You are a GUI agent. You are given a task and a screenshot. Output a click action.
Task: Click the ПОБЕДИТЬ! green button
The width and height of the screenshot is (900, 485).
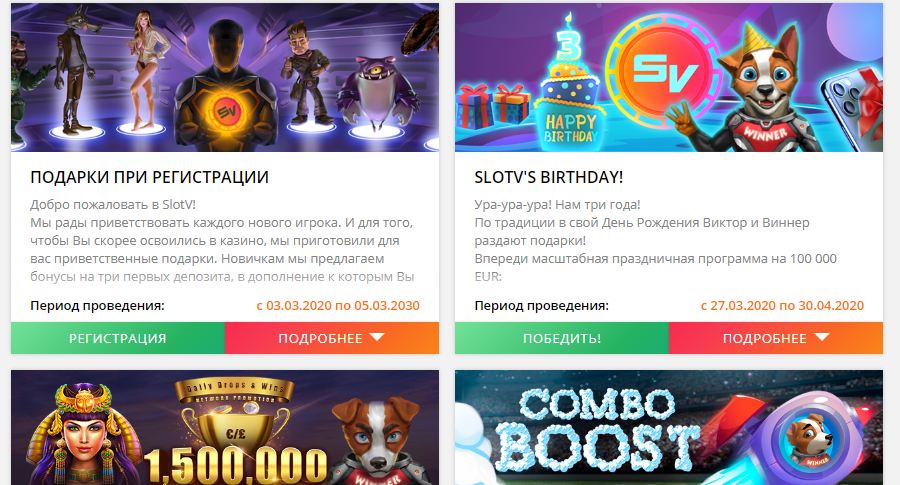point(562,338)
